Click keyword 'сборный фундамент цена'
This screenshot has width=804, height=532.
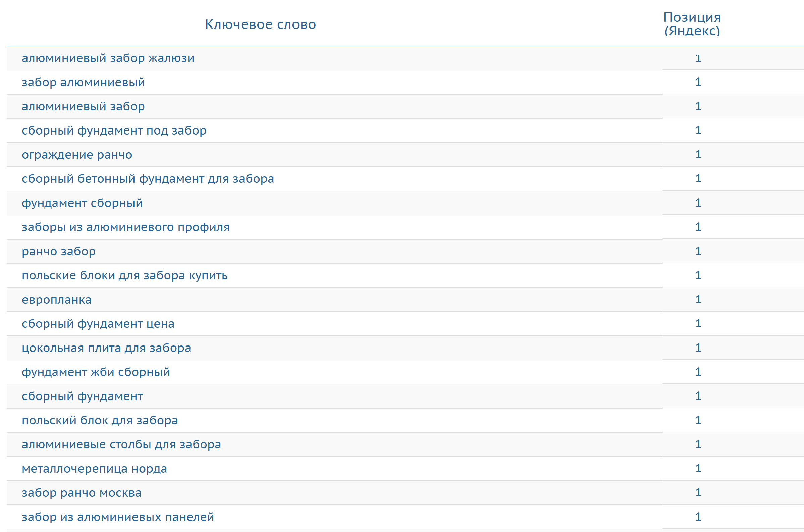tap(98, 324)
